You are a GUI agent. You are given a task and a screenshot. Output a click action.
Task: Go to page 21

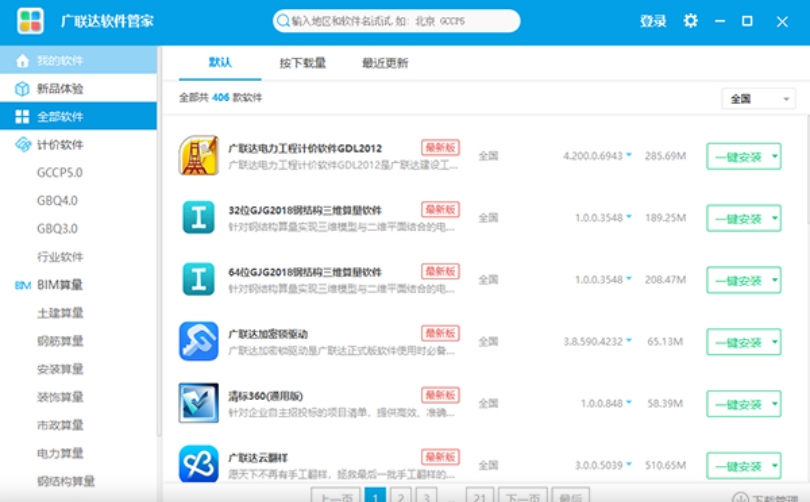[x=480, y=495]
